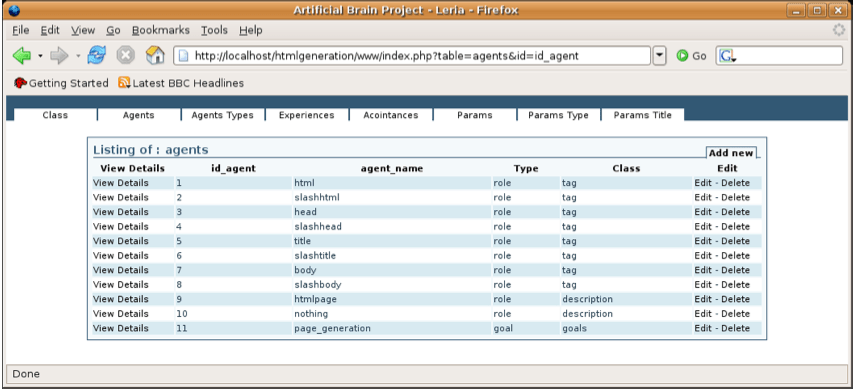
Task: Switch to the Params Title tab
Action: (643, 115)
